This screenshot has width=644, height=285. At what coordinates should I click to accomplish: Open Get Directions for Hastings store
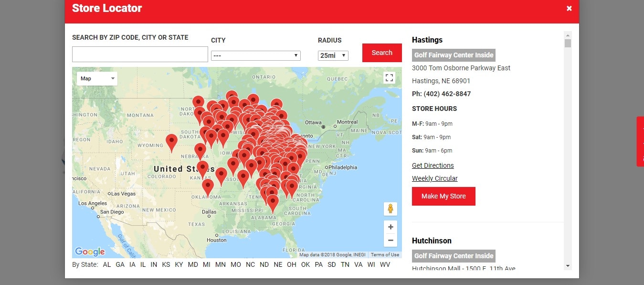click(x=433, y=165)
